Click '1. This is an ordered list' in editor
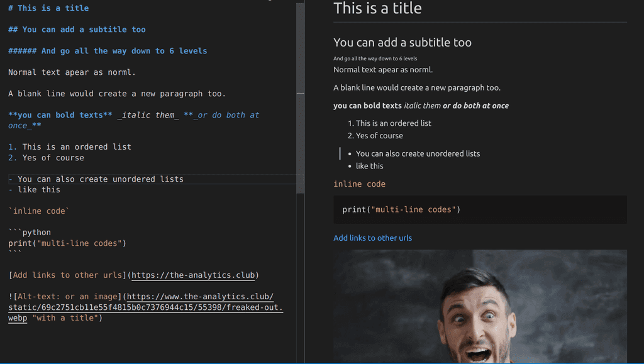 tap(70, 147)
